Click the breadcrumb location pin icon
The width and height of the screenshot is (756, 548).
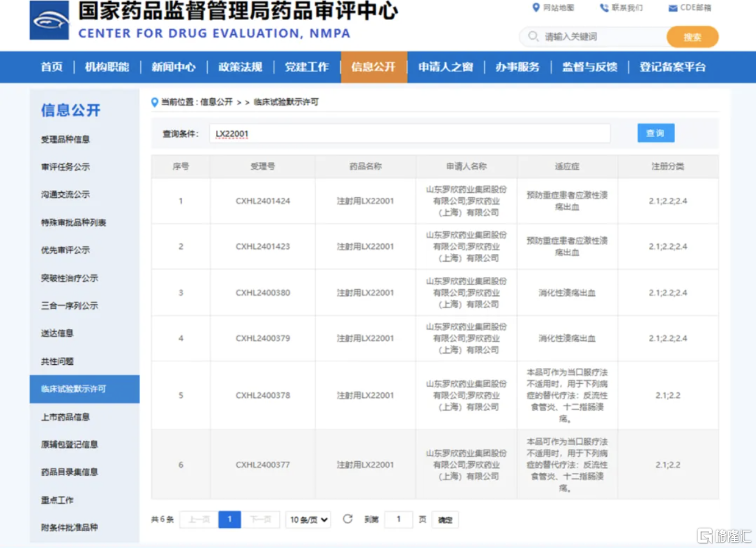[x=155, y=102]
